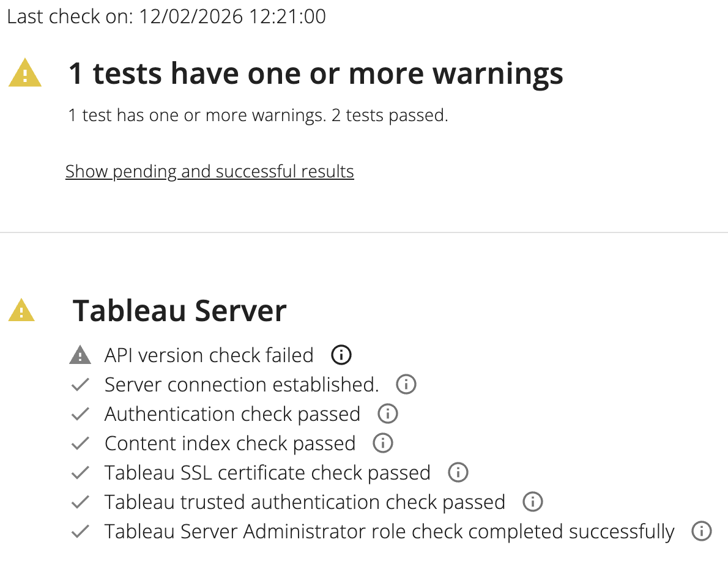Click Show pending and successful results link
The width and height of the screenshot is (728, 564).
pyautogui.click(x=210, y=171)
